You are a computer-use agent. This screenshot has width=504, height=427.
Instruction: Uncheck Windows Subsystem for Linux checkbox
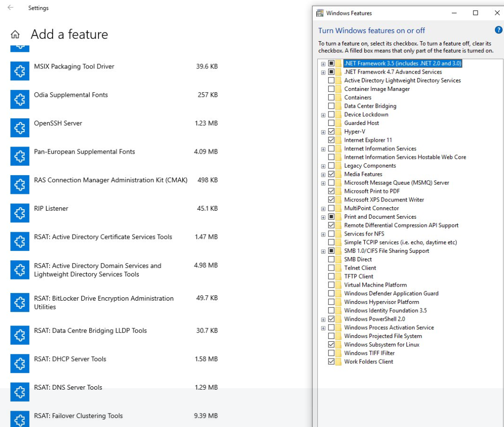[331, 345]
